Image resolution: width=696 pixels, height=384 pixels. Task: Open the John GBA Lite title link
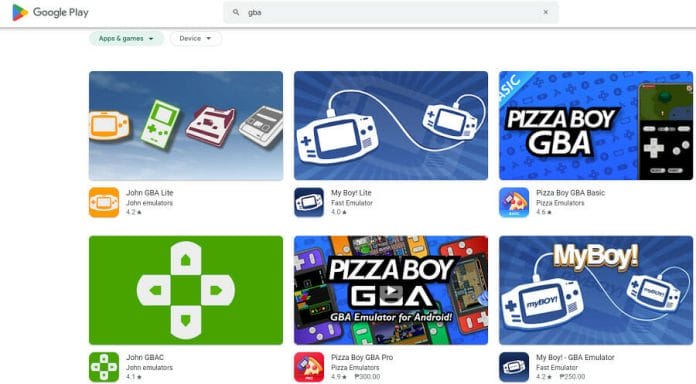pos(150,193)
